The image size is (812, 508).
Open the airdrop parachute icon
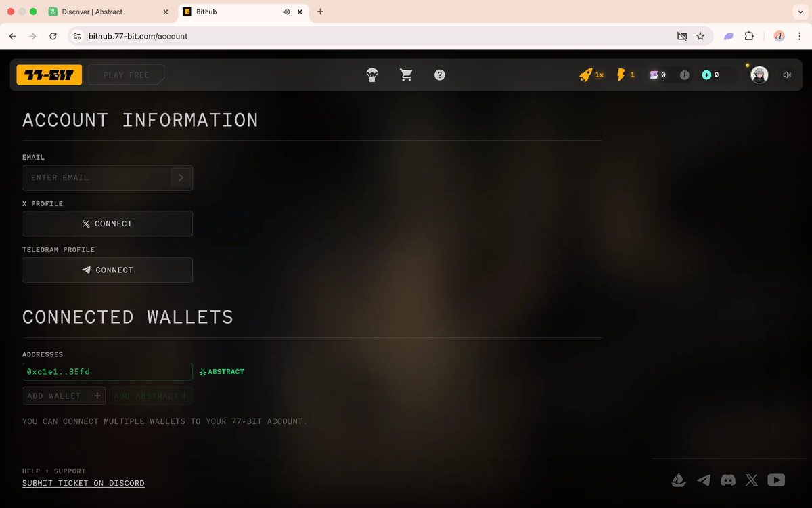click(x=372, y=75)
